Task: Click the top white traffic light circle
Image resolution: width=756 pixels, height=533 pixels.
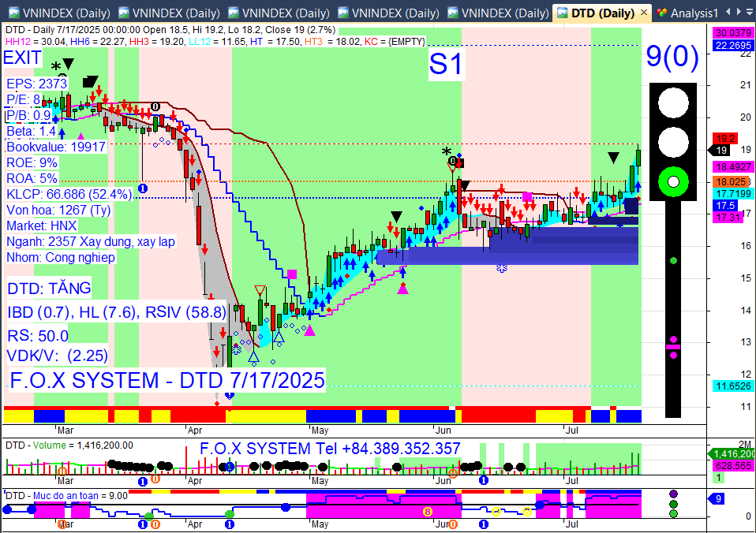Action: click(x=674, y=102)
